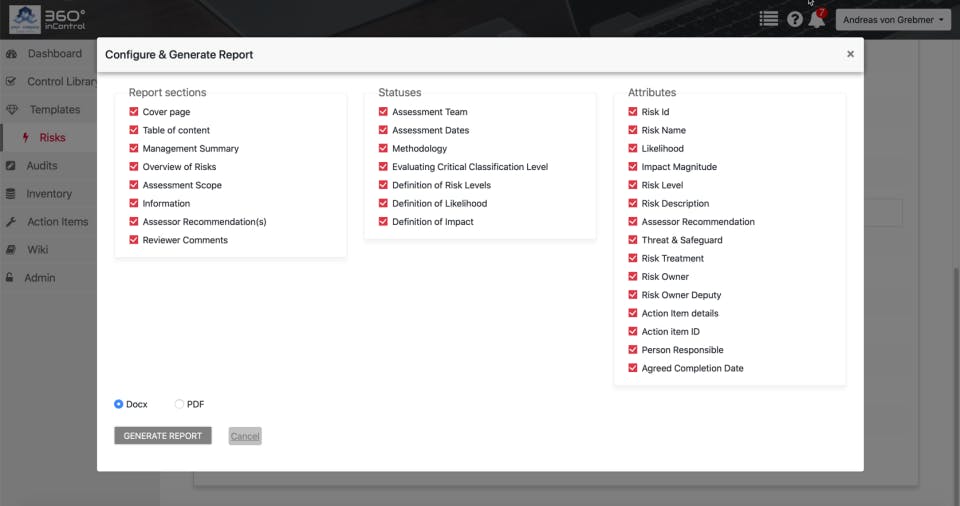Click the Inventory database icon
Screen dimensions: 960x506
[10, 194]
